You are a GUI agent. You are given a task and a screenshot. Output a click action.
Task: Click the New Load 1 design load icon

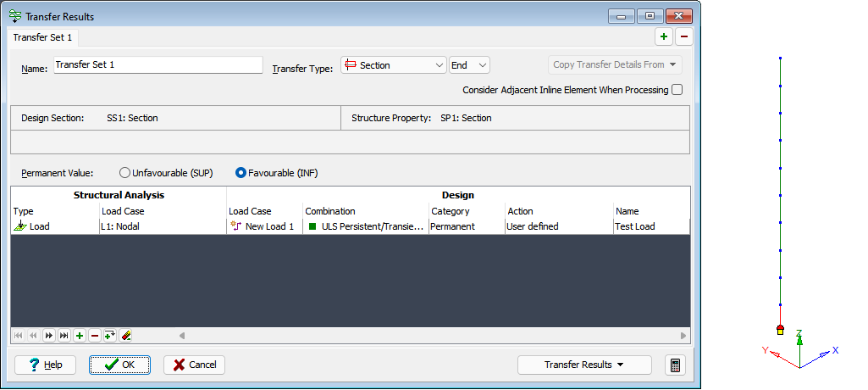coord(235,226)
